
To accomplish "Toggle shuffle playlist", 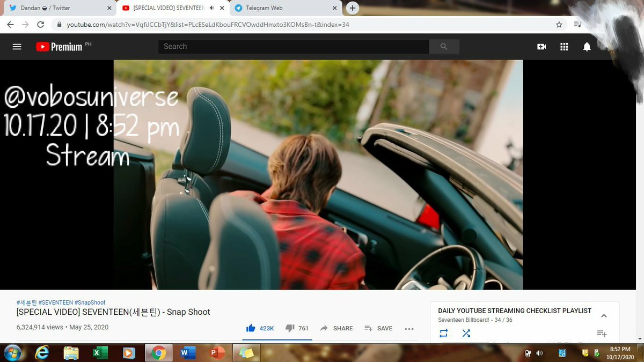I will tap(466, 333).
